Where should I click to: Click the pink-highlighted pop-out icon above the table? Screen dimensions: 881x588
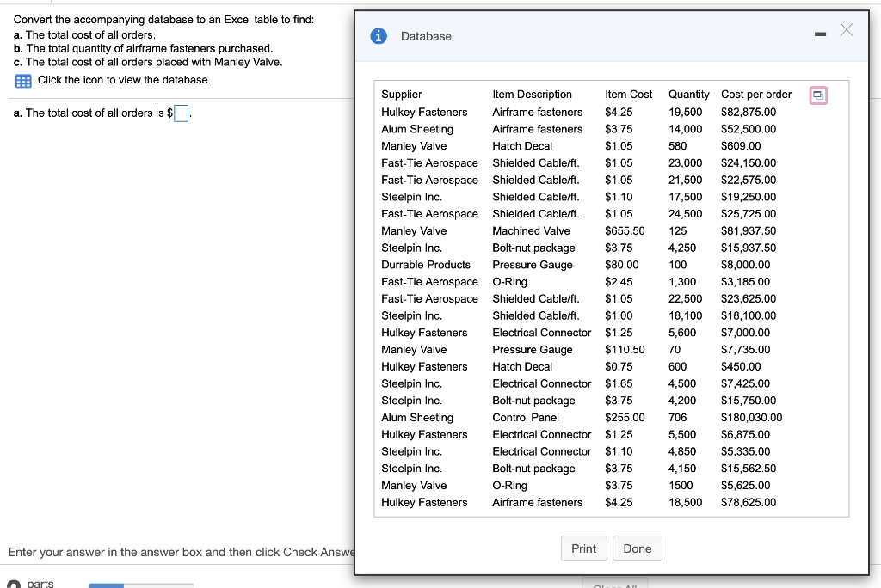point(816,95)
